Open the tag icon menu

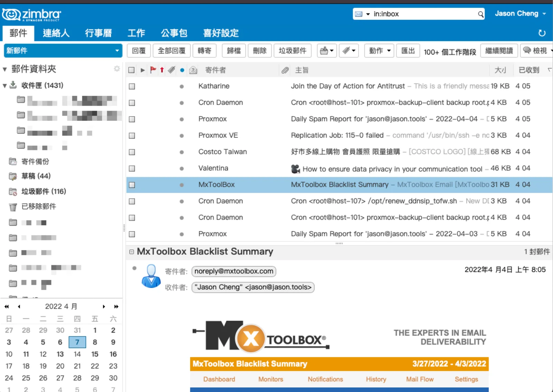349,51
